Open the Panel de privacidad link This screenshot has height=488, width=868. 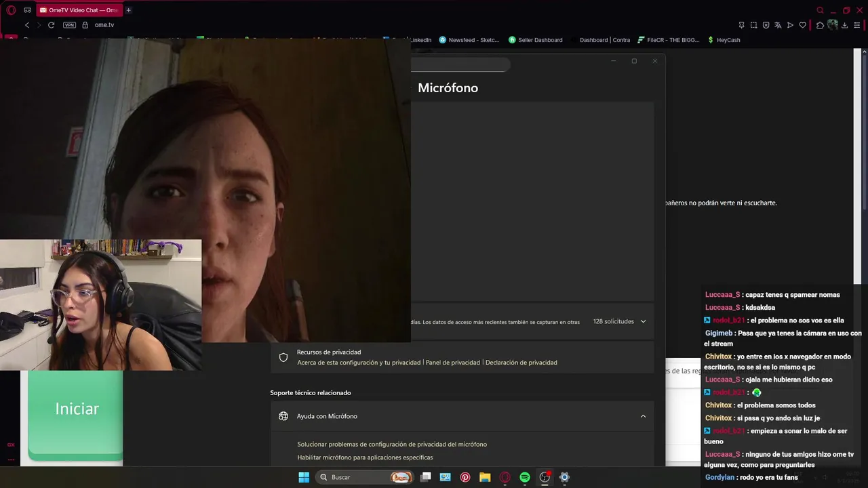pyautogui.click(x=453, y=363)
